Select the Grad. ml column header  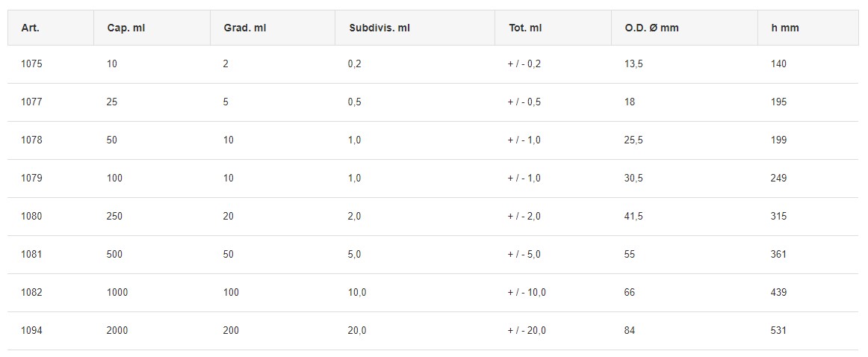tap(244, 28)
